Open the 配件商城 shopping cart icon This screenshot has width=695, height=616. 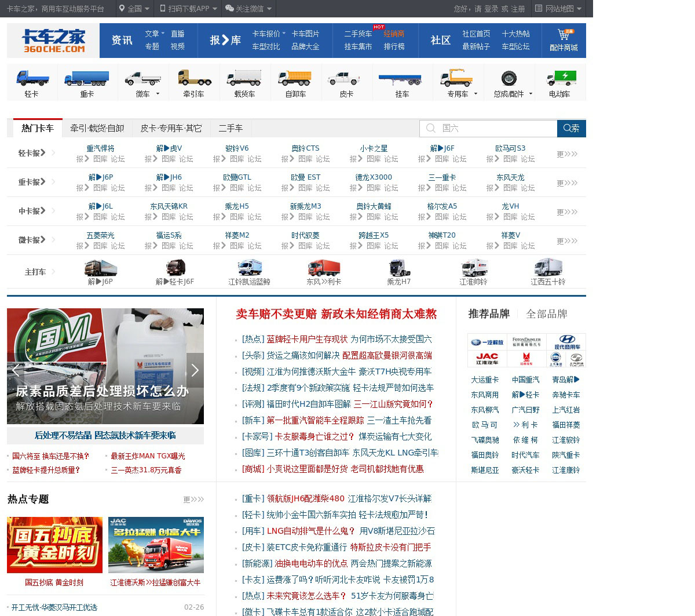pyautogui.click(x=564, y=41)
